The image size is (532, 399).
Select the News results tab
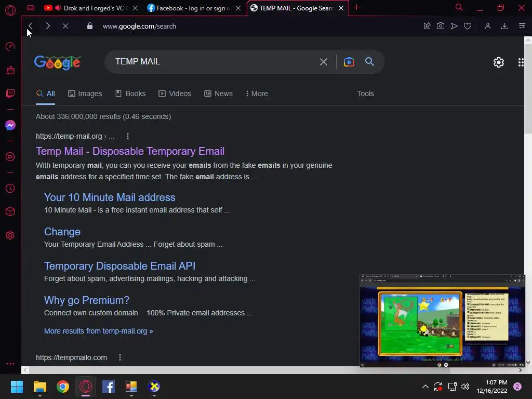point(219,94)
